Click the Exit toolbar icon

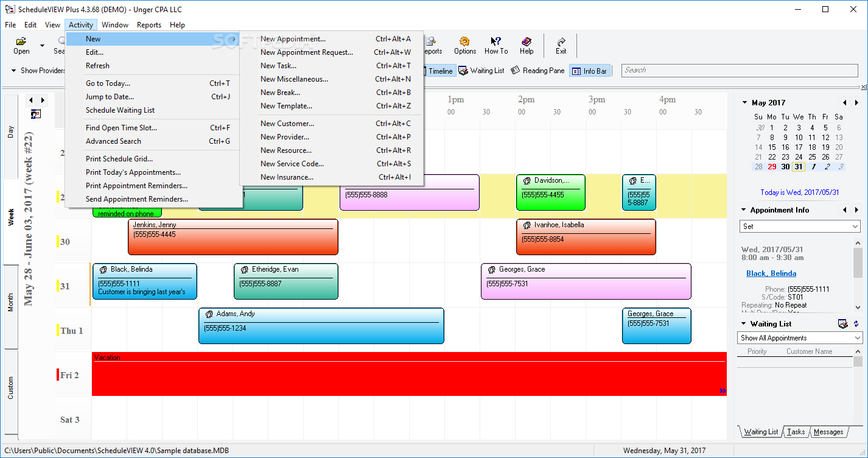(561, 41)
